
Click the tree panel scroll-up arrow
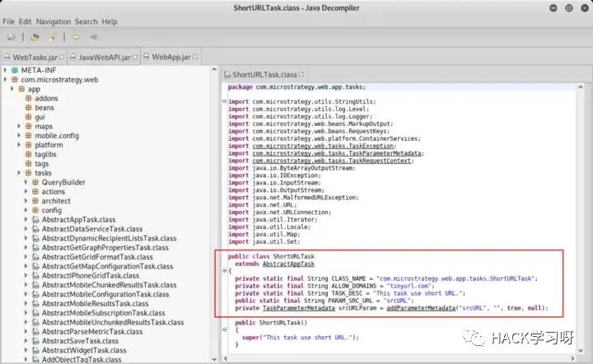click(x=214, y=69)
